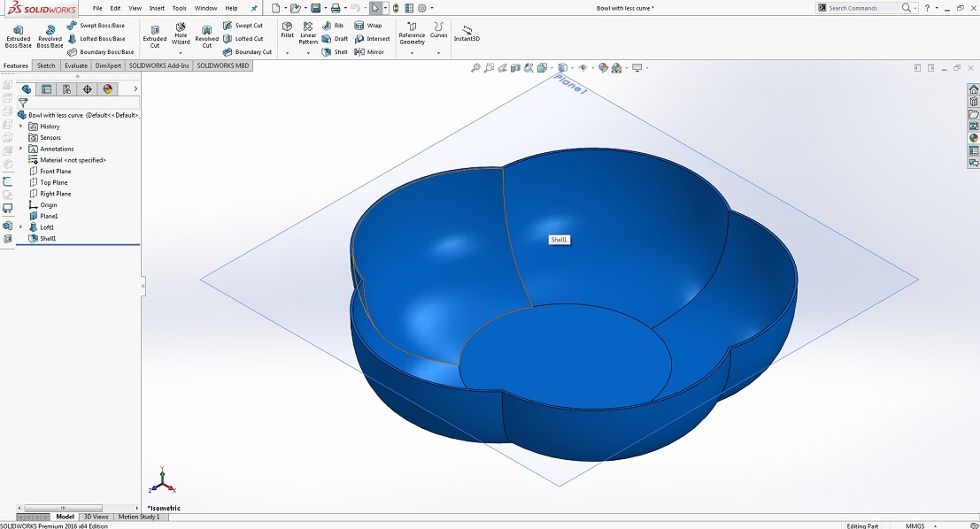Open the Fillet dropdown arrow
Image resolution: width=980 pixels, height=529 pixels.
(287, 53)
